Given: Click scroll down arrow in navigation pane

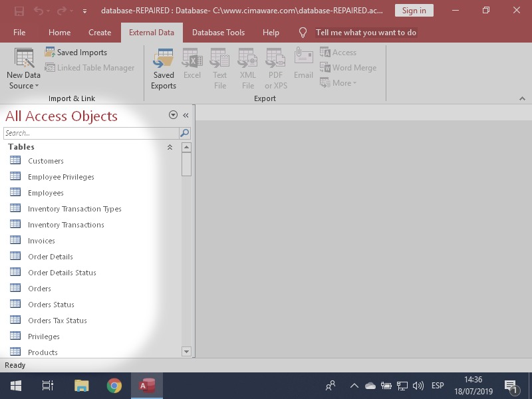Looking at the screenshot, I should (186, 352).
